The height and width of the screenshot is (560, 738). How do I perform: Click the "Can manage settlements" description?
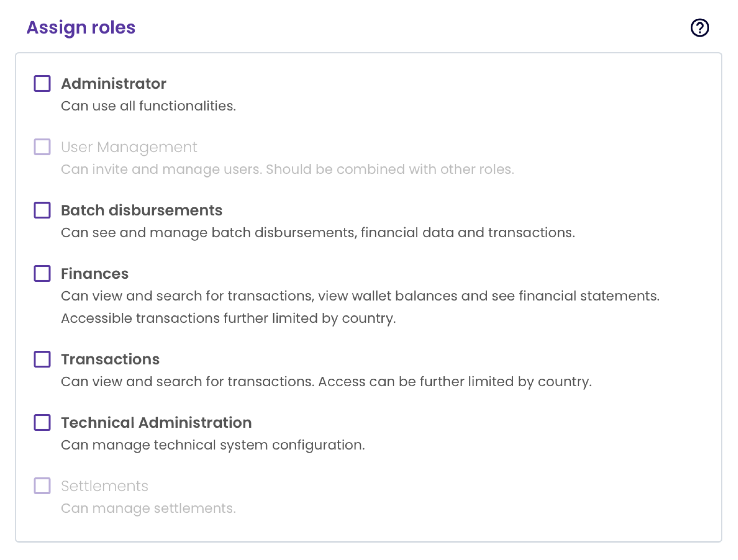(x=148, y=508)
